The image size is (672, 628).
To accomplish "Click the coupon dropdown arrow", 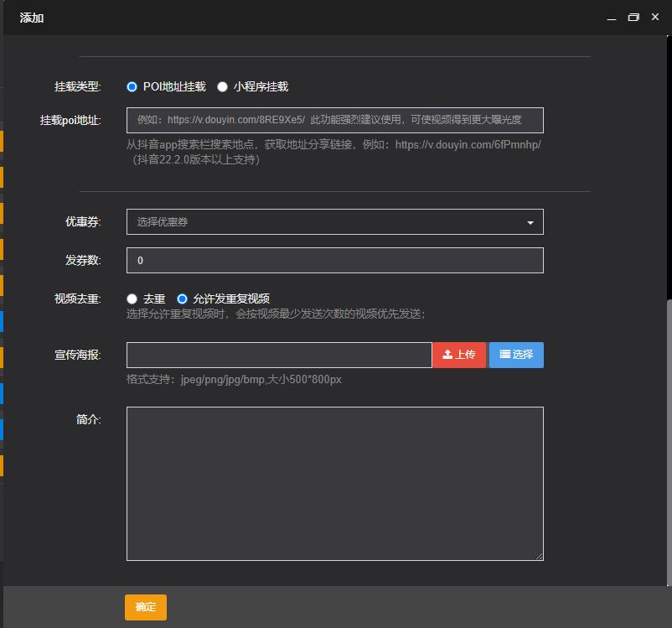I will click(530, 221).
